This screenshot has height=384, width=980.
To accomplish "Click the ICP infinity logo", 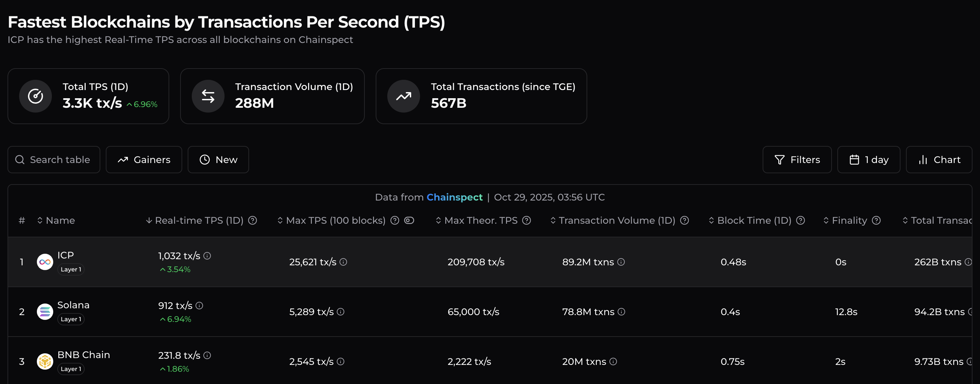I will [44, 262].
